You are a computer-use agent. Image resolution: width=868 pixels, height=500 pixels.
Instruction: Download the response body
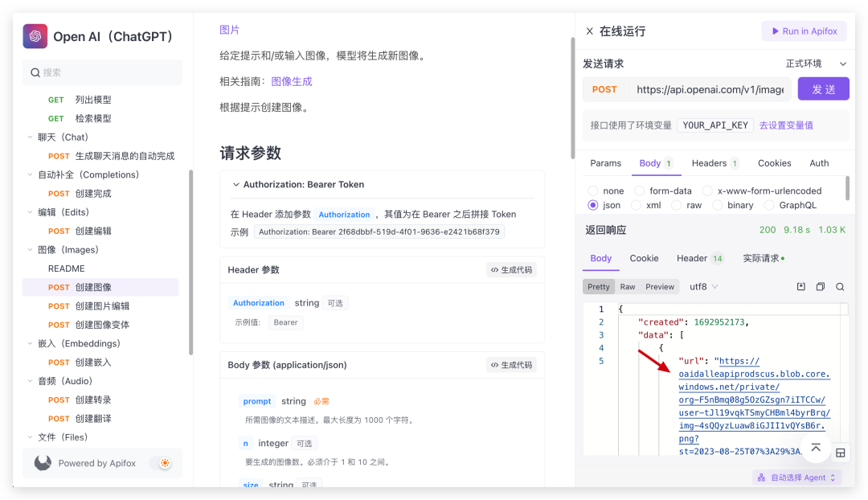(x=800, y=286)
